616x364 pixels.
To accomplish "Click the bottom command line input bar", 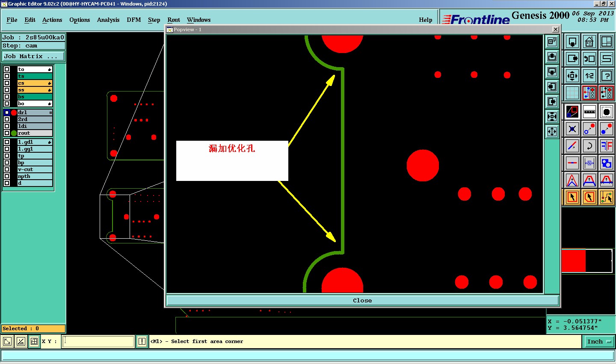I will pyautogui.click(x=308, y=355).
